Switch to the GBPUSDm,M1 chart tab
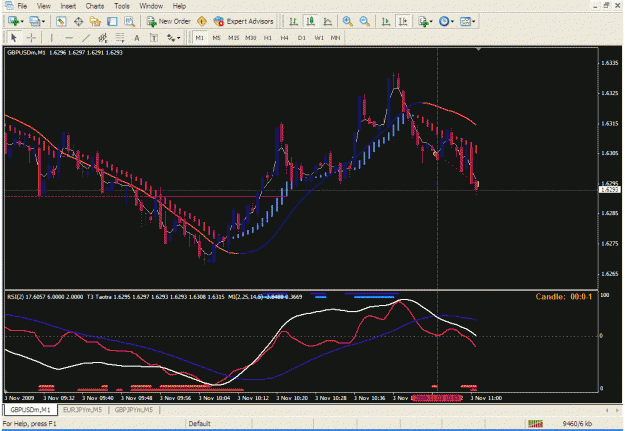625x431 pixels. [30, 409]
